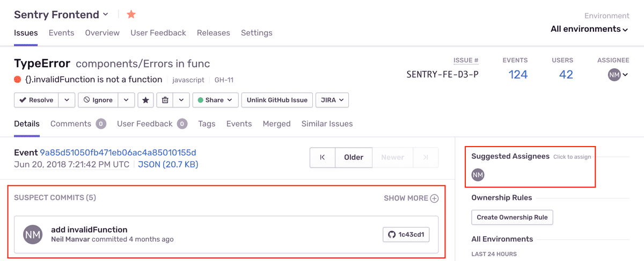
Task: Open the Comments tab
Action: [x=78, y=124]
